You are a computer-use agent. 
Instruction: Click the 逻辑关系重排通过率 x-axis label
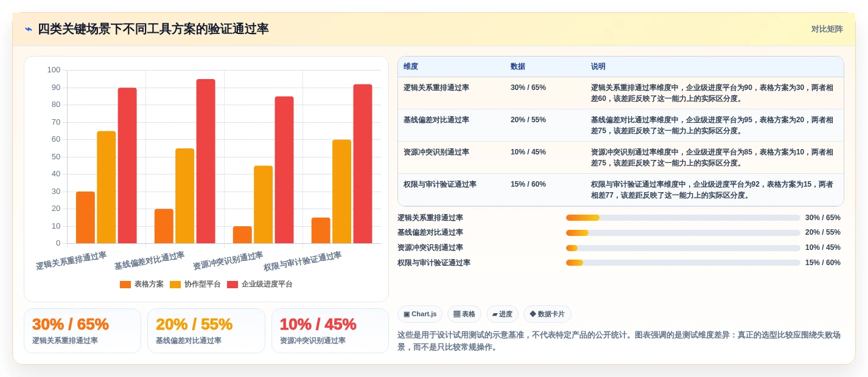[71, 261]
